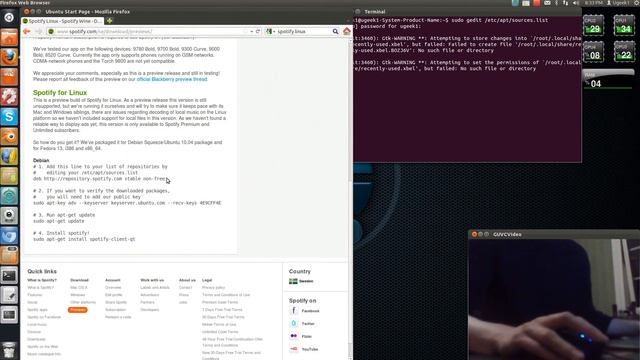Click the CPU widget showing 34
This screenshot has height=360, width=640.
pos(624,25)
